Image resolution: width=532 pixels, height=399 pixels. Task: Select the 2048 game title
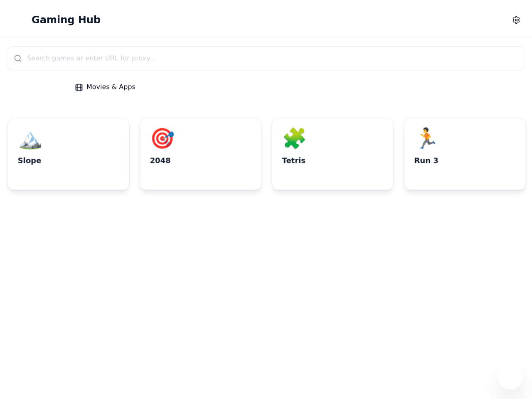pyautogui.click(x=160, y=160)
